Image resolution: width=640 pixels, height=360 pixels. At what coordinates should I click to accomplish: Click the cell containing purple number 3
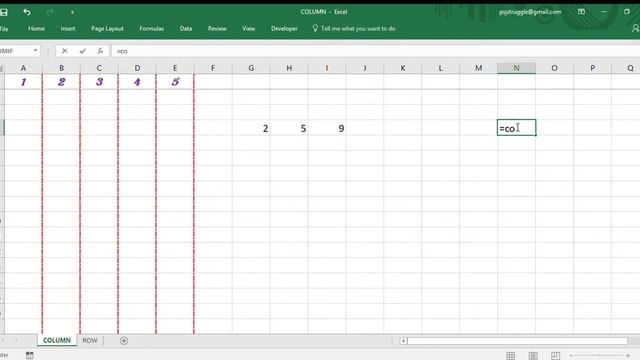click(x=99, y=82)
